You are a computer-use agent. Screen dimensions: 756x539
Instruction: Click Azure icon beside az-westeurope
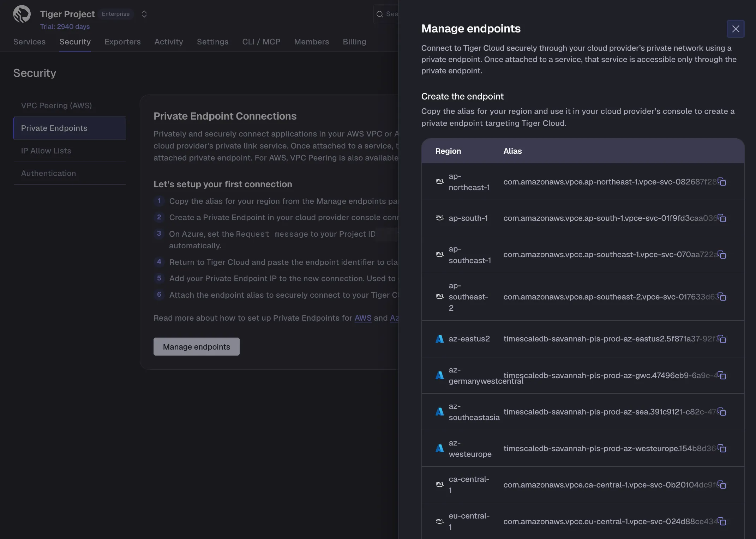click(x=439, y=448)
